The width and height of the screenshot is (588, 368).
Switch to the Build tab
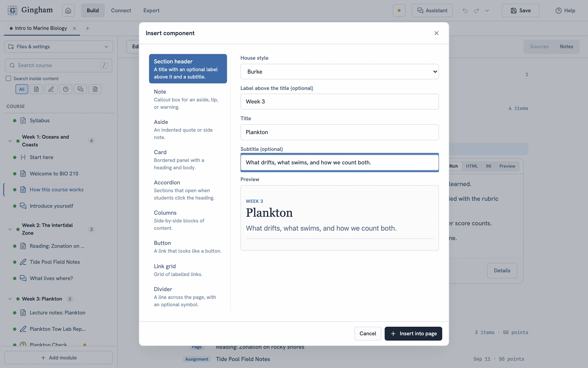point(93,10)
